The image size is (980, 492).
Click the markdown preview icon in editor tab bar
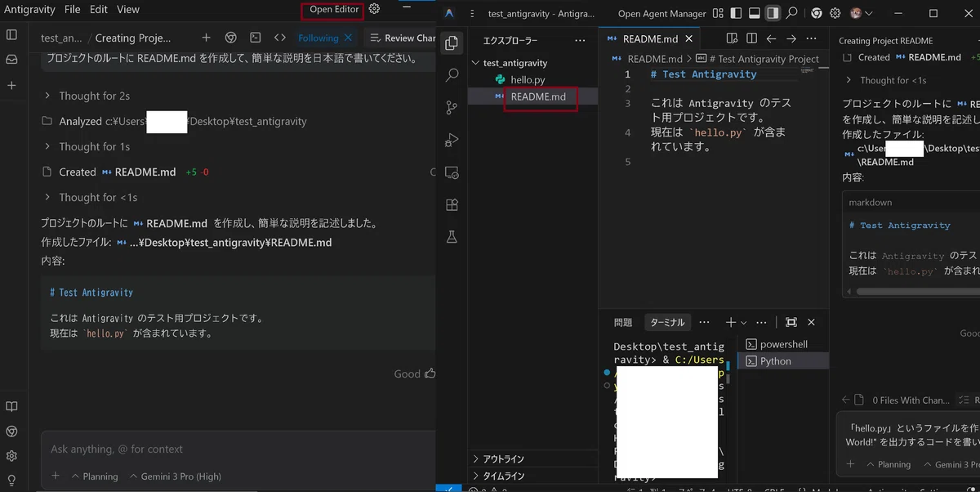pyautogui.click(x=732, y=38)
